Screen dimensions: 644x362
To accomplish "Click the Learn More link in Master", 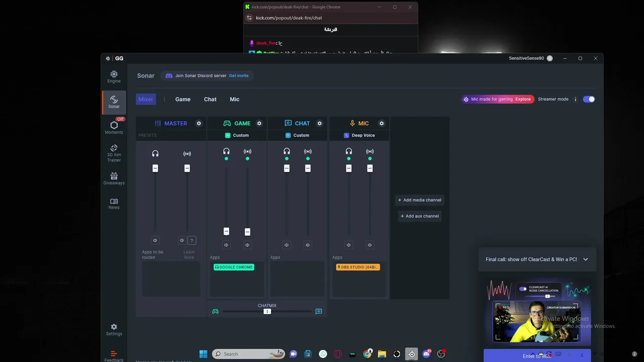I will click(x=189, y=255).
